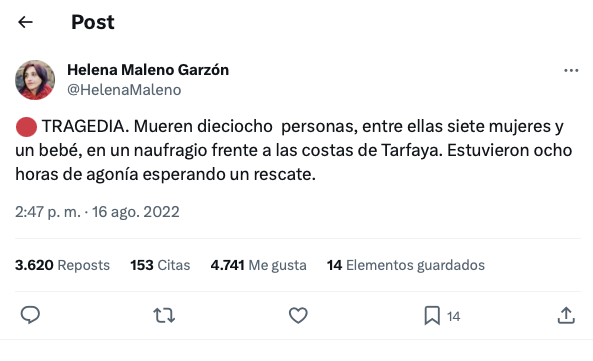Image resolution: width=593 pixels, height=361 pixels.
Task: Click the 16 ago. 2022 date
Action: [x=136, y=212]
